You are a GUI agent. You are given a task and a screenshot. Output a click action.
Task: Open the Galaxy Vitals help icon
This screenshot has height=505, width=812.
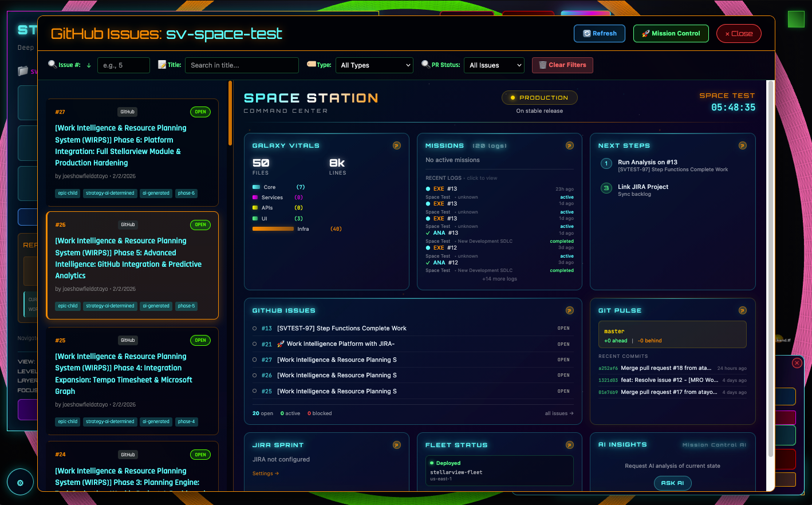[x=397, y=145]
